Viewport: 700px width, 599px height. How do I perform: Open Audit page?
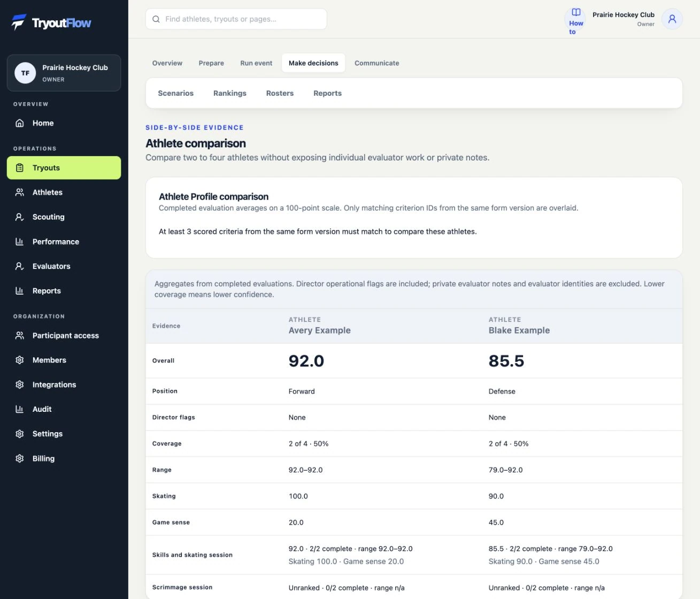pos(64,410)
